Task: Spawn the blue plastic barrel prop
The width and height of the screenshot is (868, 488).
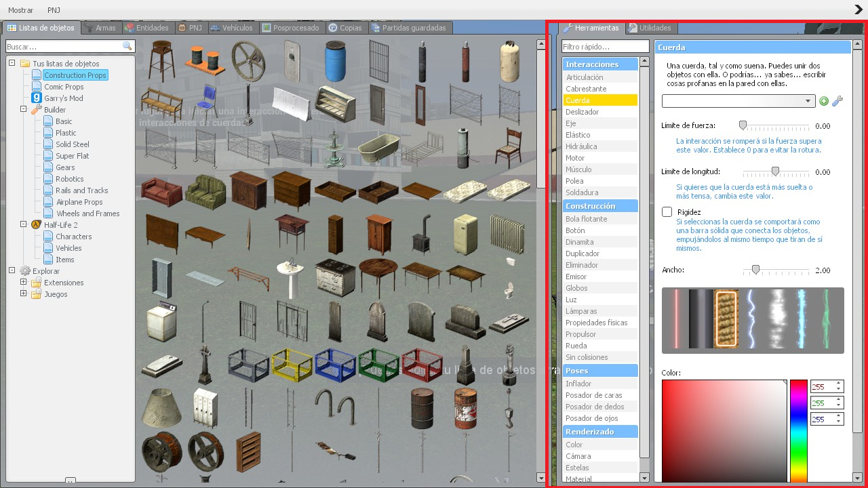Action: point(335,61)
